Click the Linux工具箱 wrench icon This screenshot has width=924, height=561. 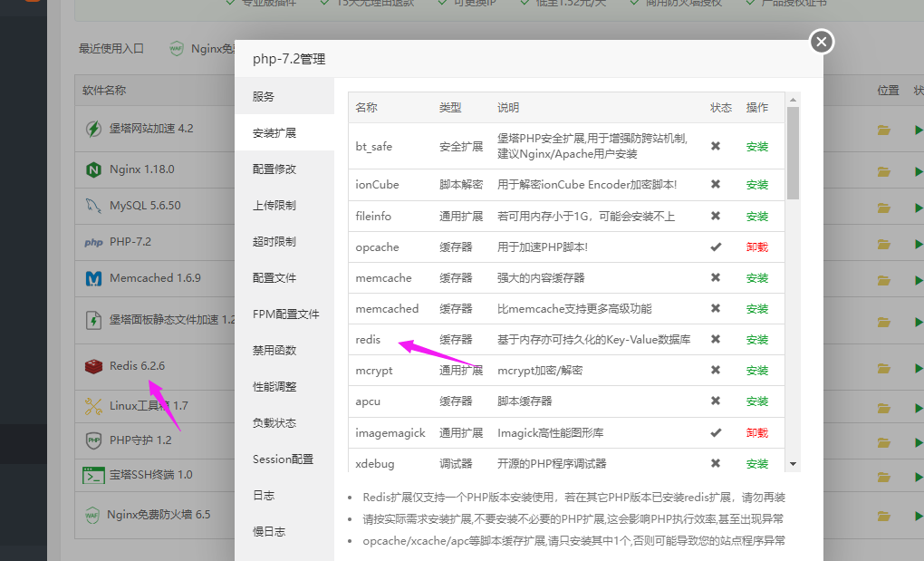[x=93, y=406]
